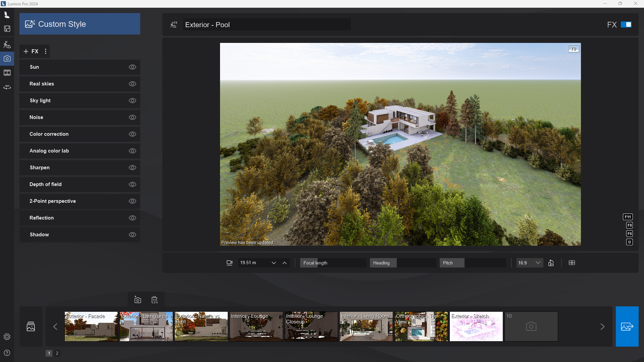Screen dimensions: 644x362
Task: Click the delete photo trash icon
Action: (154, 300)
